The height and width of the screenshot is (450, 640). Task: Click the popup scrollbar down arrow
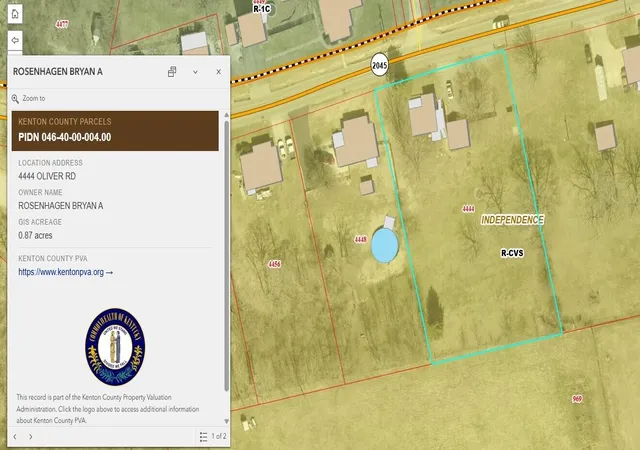point(227,421)
